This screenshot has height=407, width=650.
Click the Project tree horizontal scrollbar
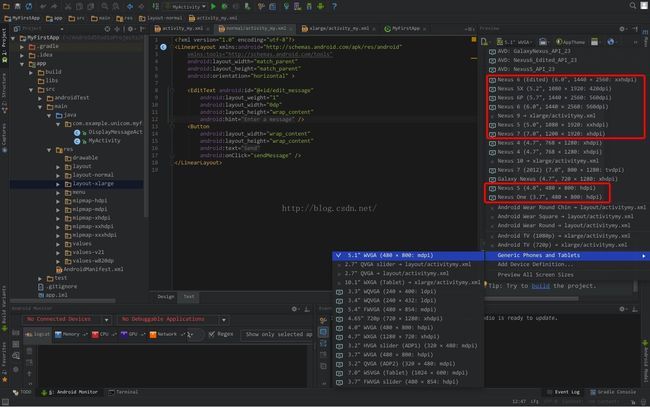63,301
